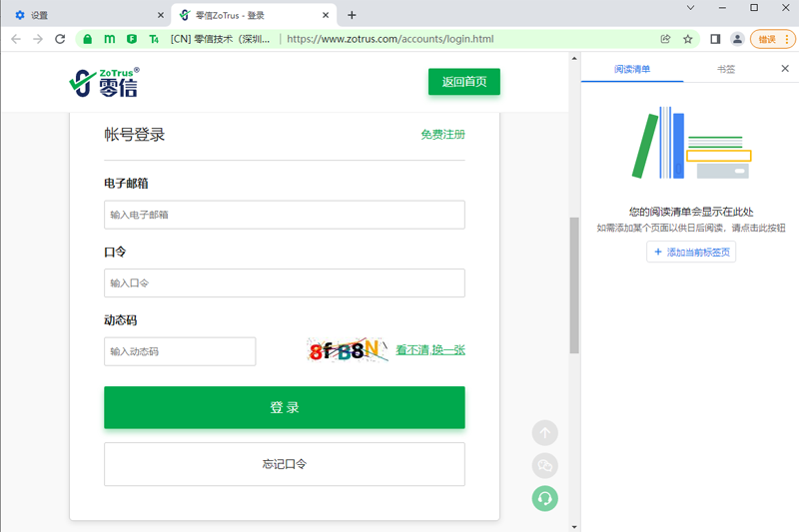Image resolution: width=799 pixels, height=532 pixels.
Task: Open the tab search chevron dropdown
Action: pyautogui.click(x=690, y=8)
